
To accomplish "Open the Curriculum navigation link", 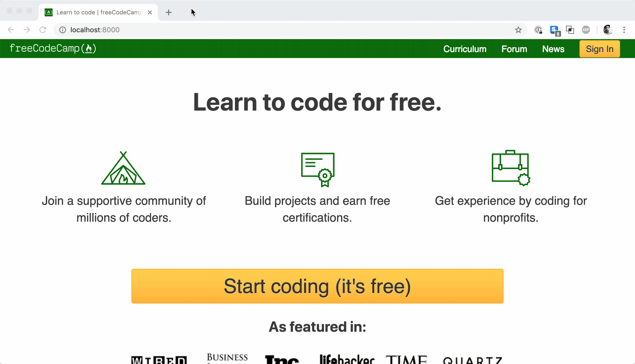I will click(x=465, y=49).
